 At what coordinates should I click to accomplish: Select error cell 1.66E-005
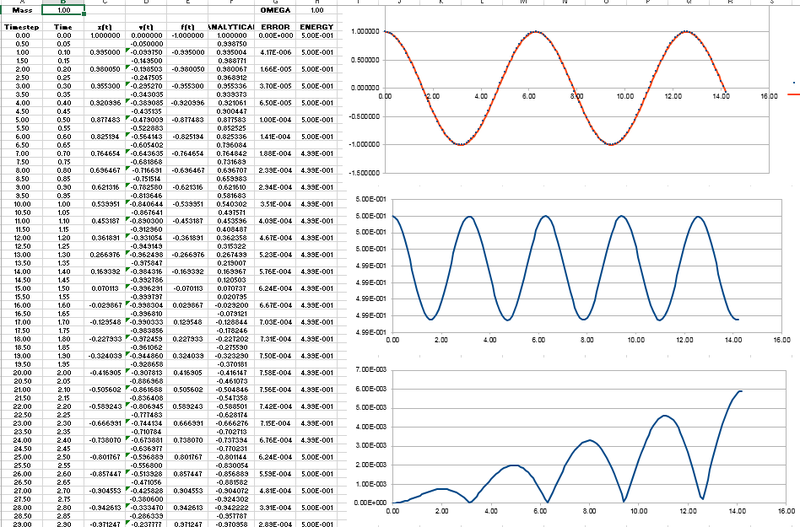tap(275, 69)
